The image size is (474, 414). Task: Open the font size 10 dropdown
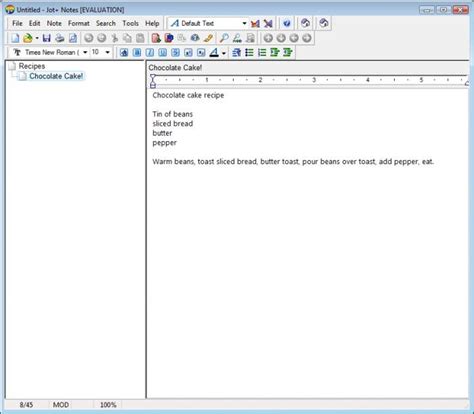tap(107, 52)
